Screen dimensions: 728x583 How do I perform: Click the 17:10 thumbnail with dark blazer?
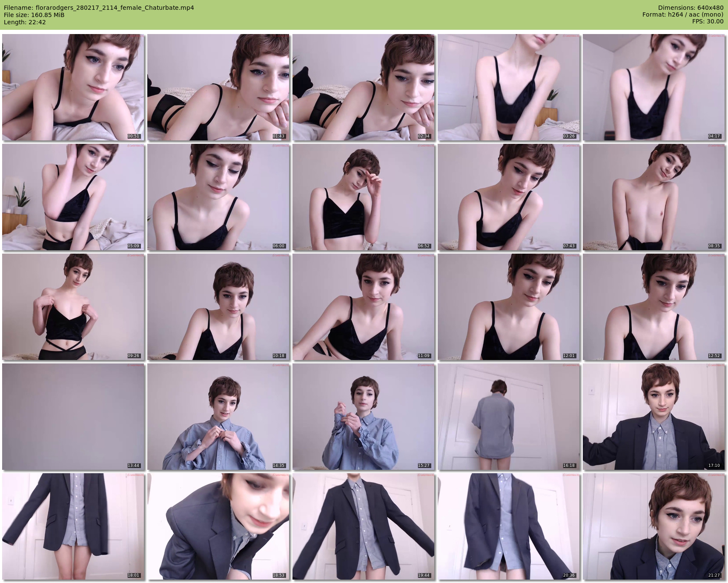[654, 417]
